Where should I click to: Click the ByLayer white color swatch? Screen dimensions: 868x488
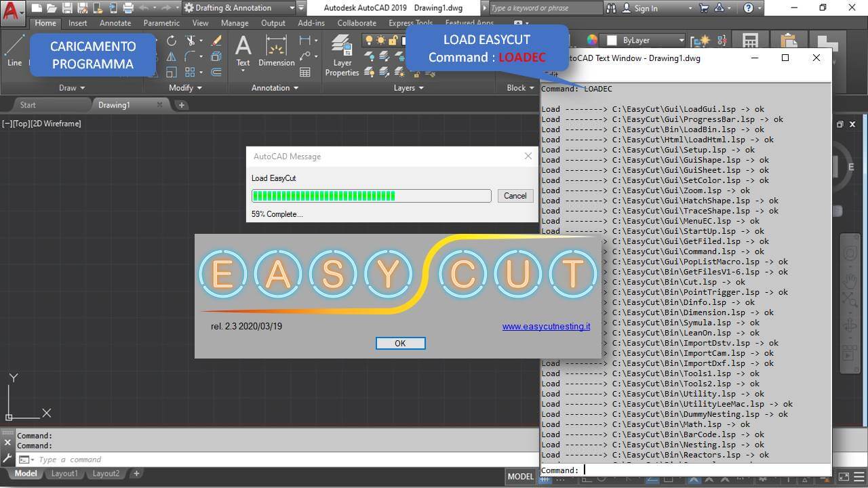[611, 40]
